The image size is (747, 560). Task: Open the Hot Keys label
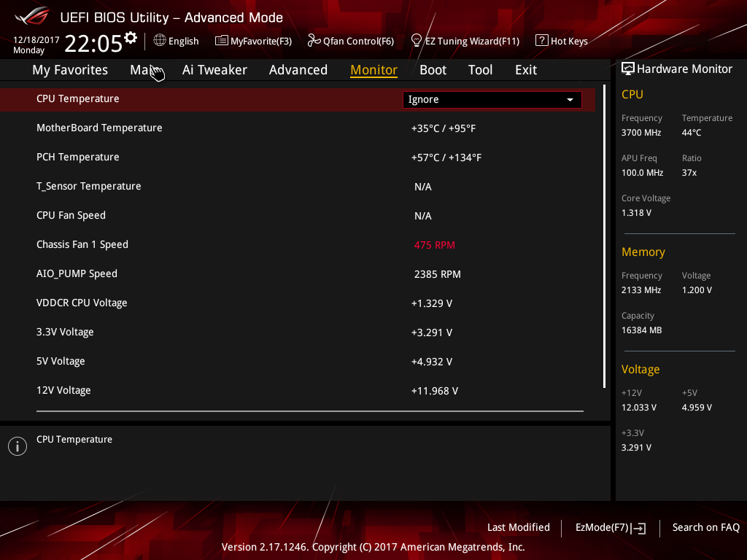[569, 42]
